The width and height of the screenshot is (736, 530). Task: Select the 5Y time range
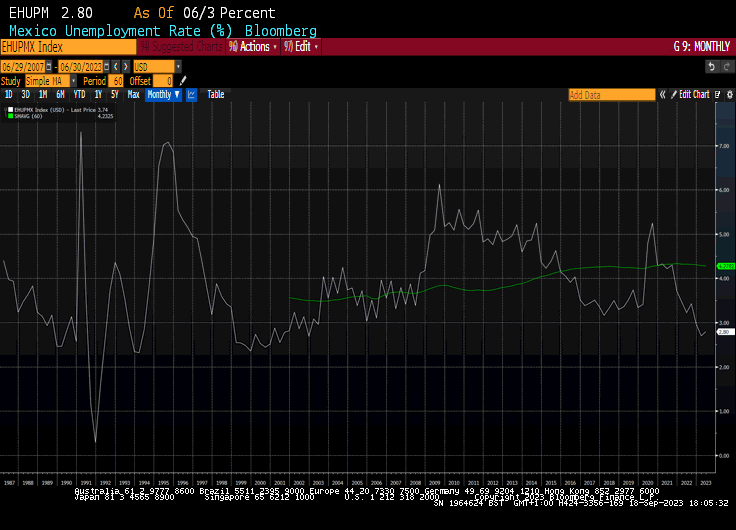point(114,95)
